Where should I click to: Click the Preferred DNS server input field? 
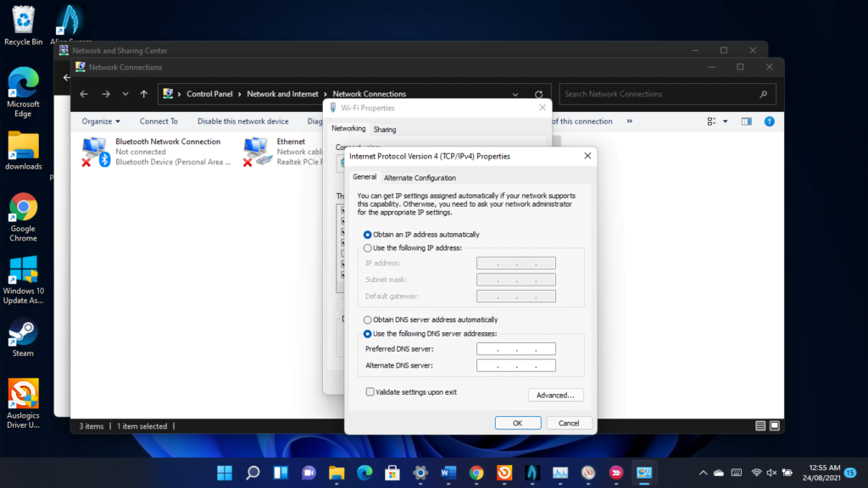pyautogui.click(x=516, y=348)
